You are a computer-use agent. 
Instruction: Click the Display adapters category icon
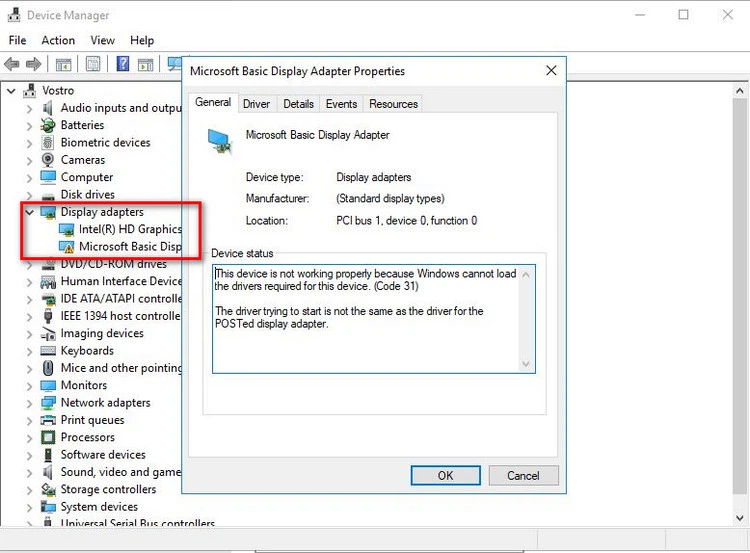tap(48, 212)
